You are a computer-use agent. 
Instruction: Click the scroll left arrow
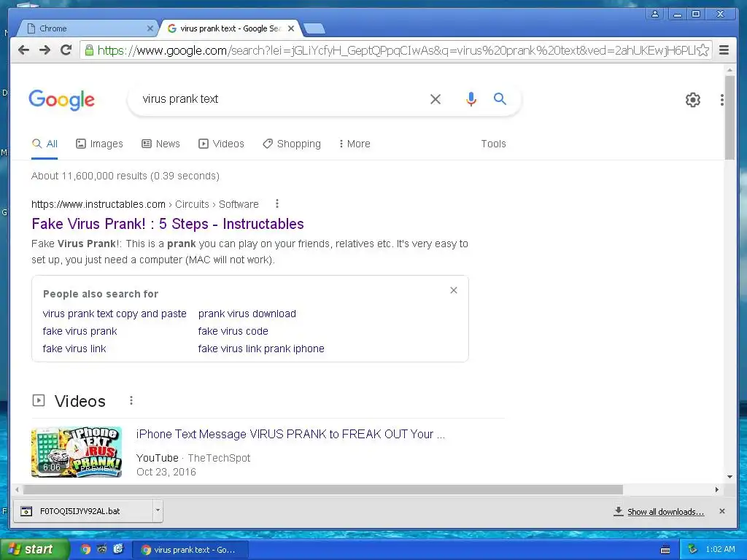pos(18,489)
